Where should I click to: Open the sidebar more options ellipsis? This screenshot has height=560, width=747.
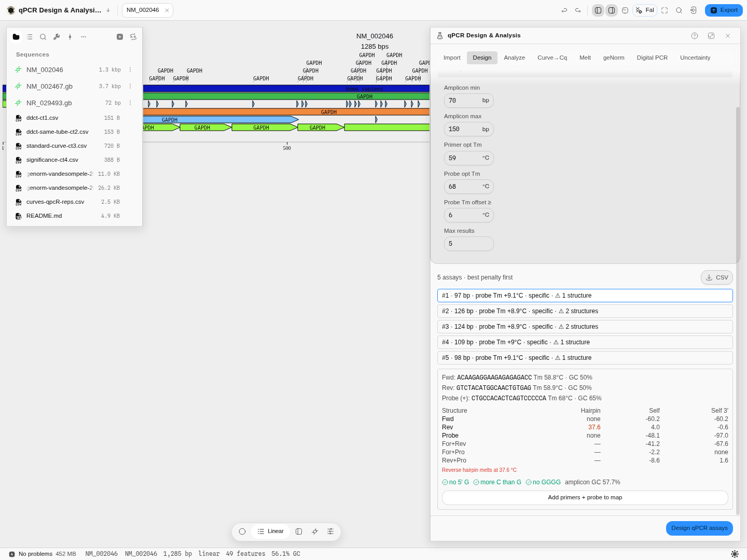coord(84,37)
